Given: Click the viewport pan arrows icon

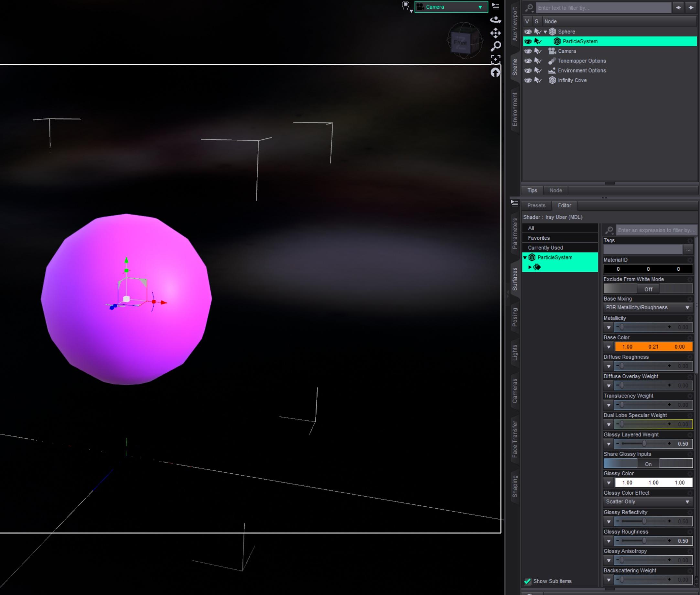Looking at the screenshot, I should pos(495,33).
